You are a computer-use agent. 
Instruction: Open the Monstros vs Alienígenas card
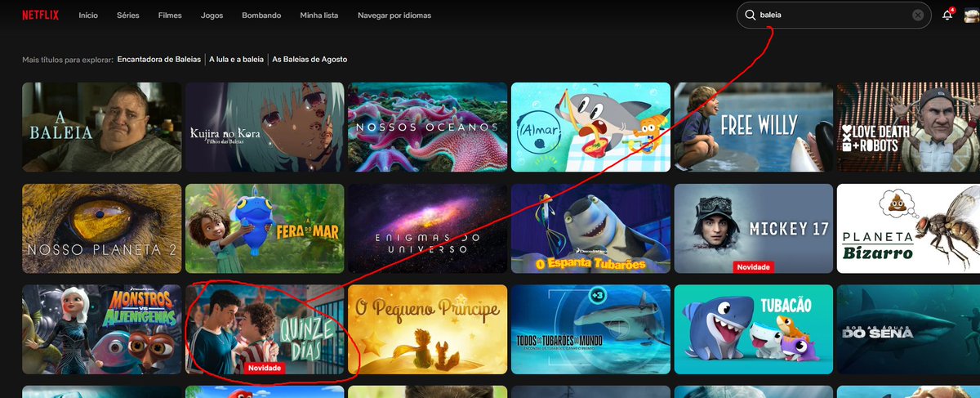tap(101, 329)
